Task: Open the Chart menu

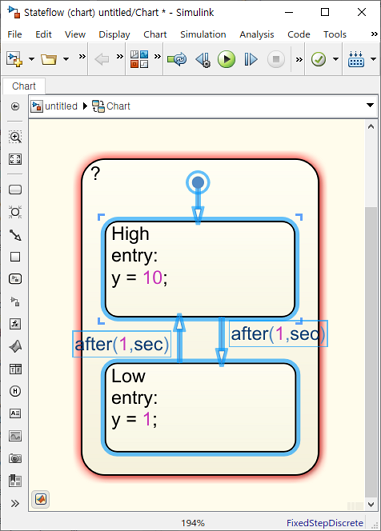Action: pyautogui.click(x=155, y=34)
